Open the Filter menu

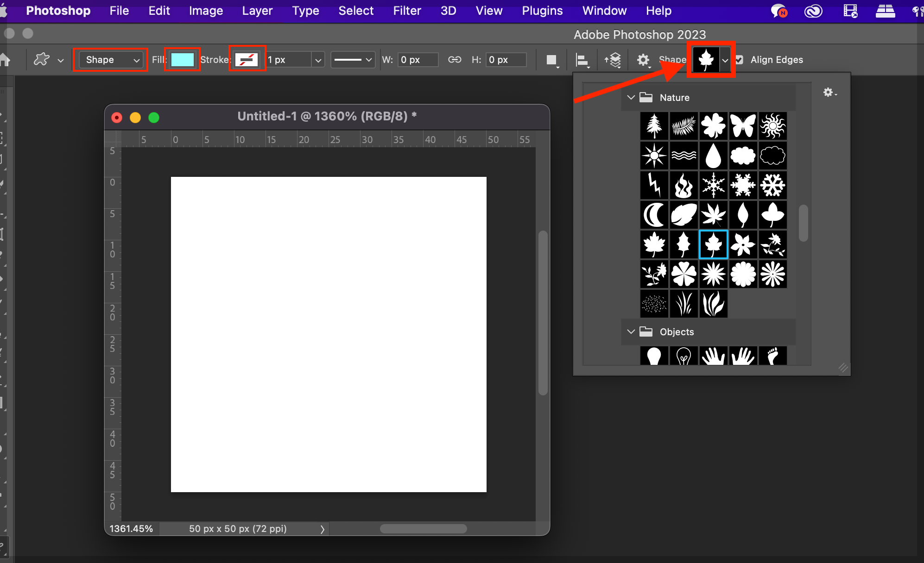pyautogui.click(x=407, y=11)
